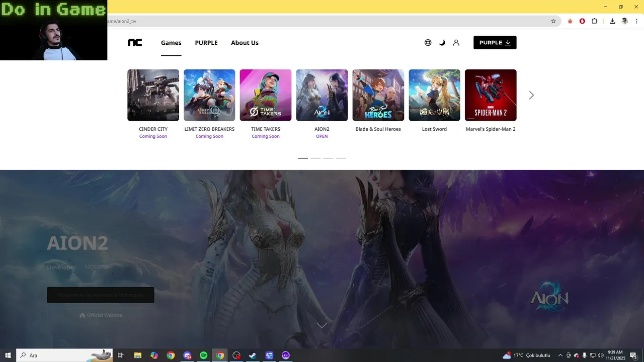Screen dimensions: 644x362
Task: Open the Windows Start menu
Action: click(8, 355)
